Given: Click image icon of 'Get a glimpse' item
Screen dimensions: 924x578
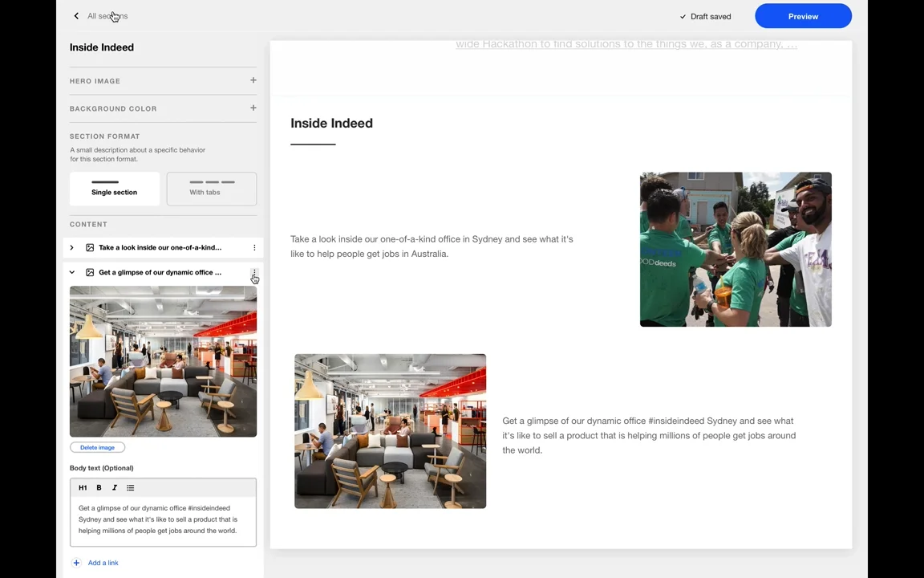Looking at the screenshot, I should click(x=90, y=272).
